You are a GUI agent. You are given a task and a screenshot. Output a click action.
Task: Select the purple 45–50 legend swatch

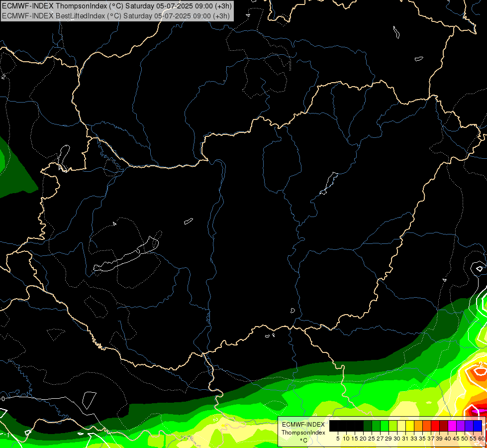[461, 426]
